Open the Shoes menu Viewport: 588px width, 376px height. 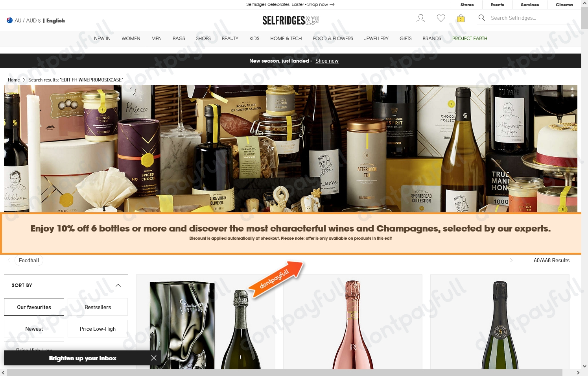pyautogui.click(x=203, y=39)
